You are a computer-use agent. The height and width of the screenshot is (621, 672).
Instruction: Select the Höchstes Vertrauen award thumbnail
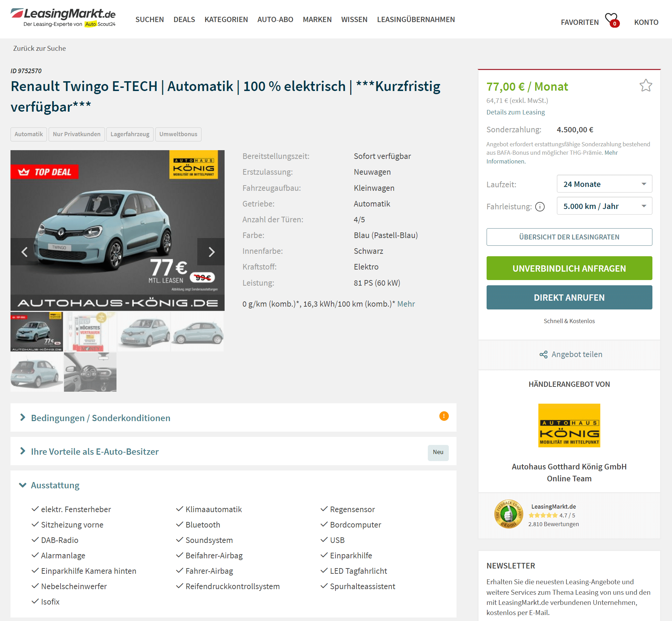click(x=90, y=332)
